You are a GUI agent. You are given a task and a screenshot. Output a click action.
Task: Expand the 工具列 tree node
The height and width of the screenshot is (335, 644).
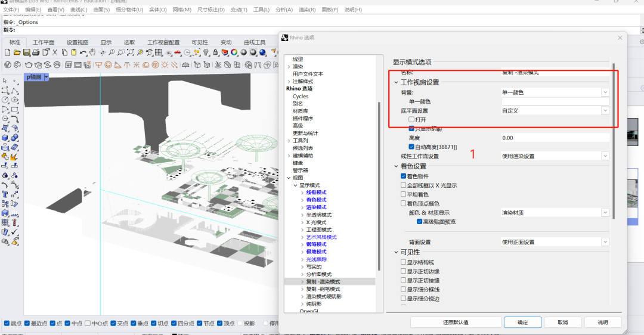(x=289, y=141)
